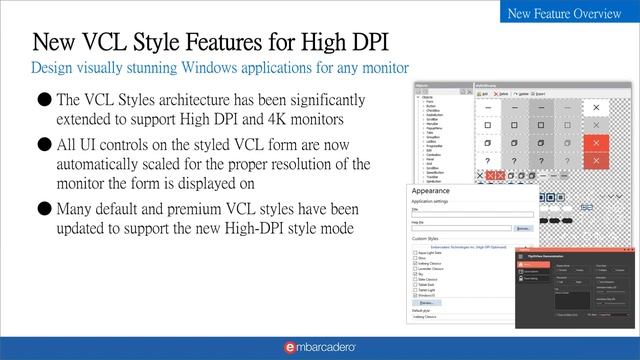Toggle Windows10 style checkbox
The width and height of the screenshot is (640, 360).
click(415, 295)
